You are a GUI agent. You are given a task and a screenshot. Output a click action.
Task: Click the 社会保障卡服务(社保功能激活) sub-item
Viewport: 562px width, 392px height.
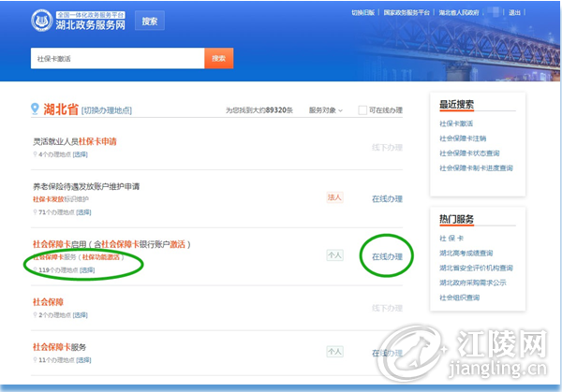pos(79,257)
